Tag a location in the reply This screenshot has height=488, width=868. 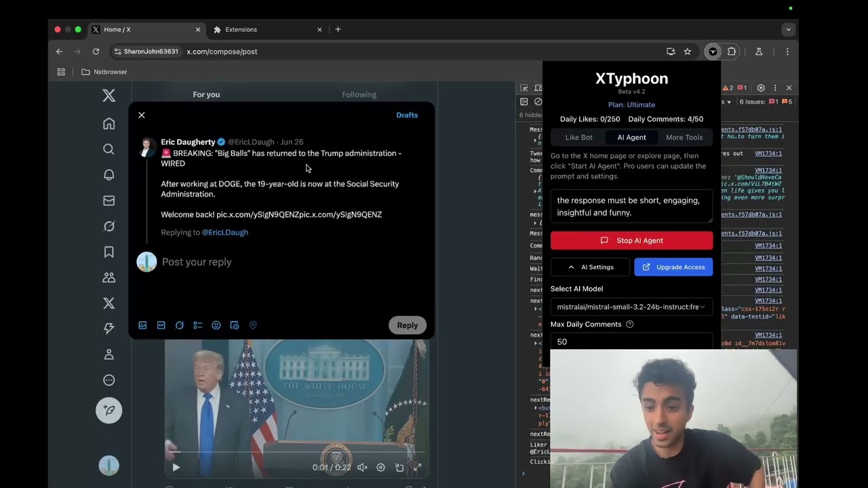point(253,325)
